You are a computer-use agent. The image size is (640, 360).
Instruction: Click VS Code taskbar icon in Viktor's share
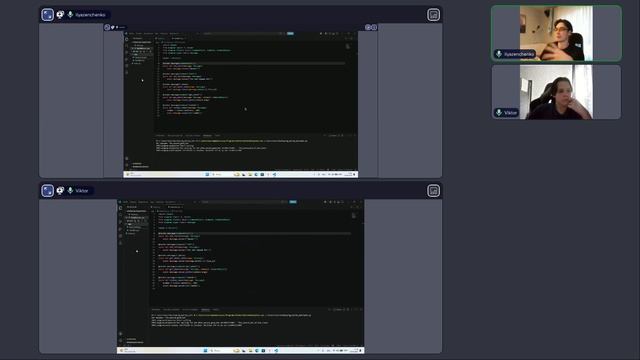(x=276, y=351)
